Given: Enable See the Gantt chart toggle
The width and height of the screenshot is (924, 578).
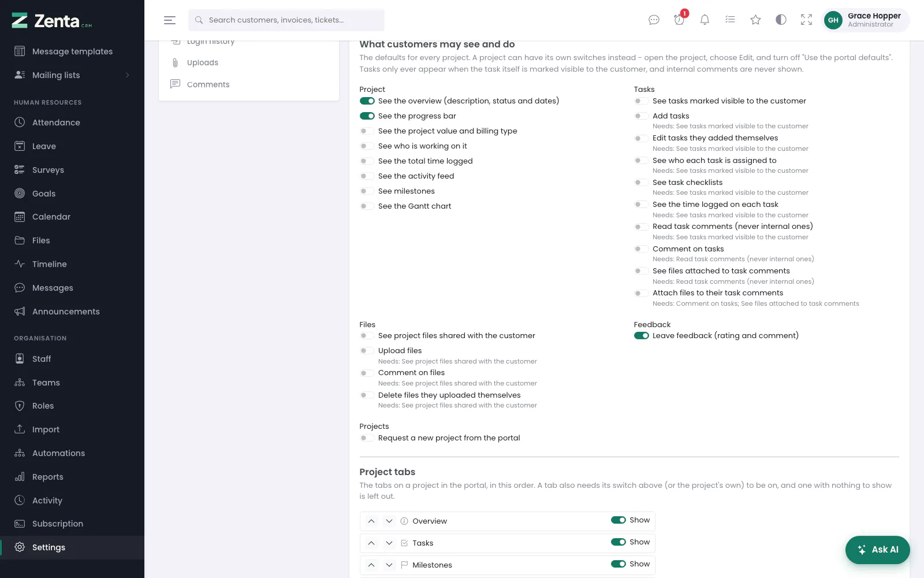Looking at the screenshot, I should tap(367, 206).
